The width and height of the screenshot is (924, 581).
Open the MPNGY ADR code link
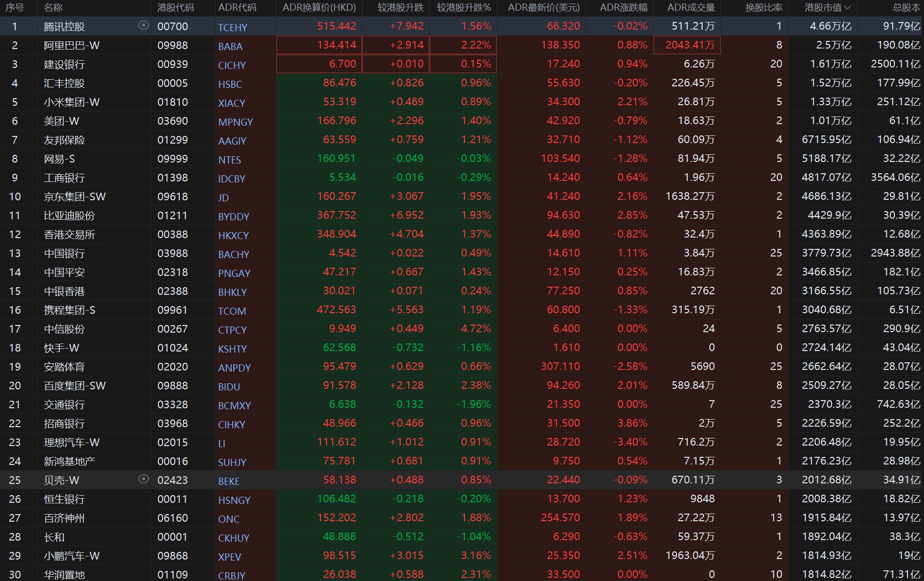(236, 122)
